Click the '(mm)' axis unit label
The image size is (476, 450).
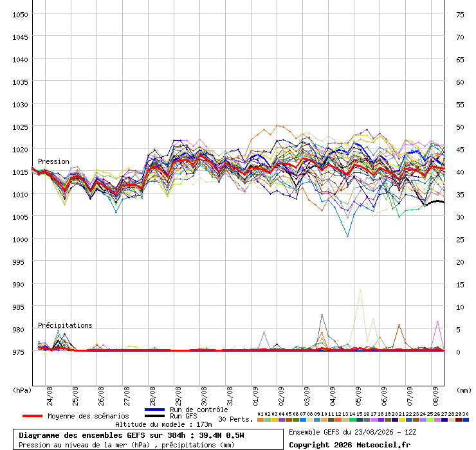click(464, 390)
